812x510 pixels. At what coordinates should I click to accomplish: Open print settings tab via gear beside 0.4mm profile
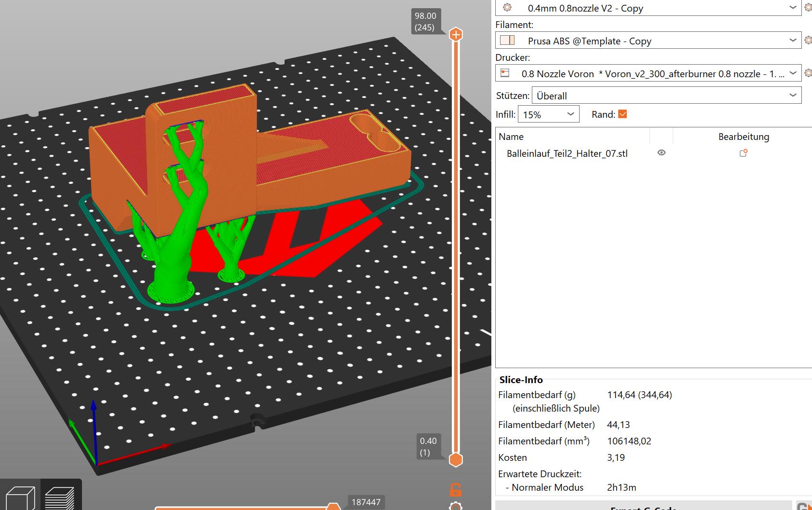pyautogui.click(x=808, y=7)
